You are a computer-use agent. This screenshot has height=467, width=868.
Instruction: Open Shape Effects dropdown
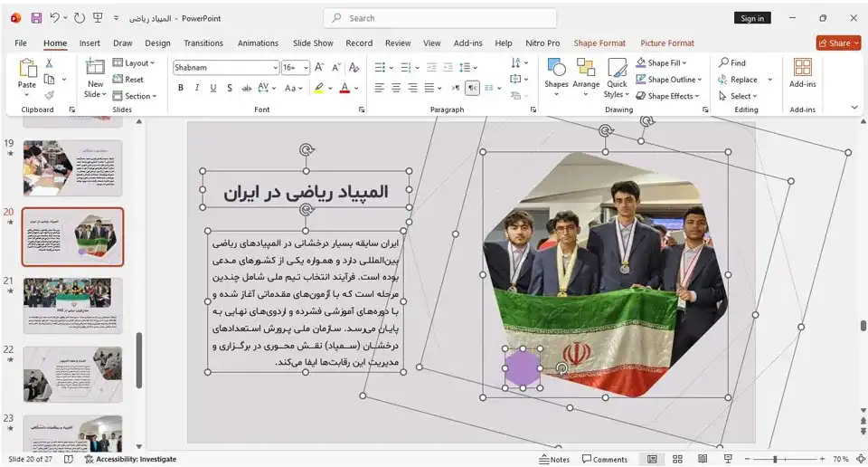pos(667,96)
